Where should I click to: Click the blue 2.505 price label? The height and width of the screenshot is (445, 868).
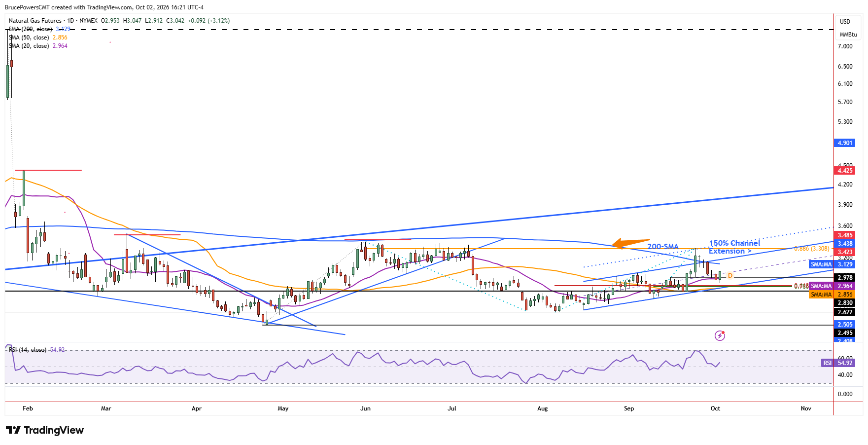pyautogui.click(x=844, y=325)
